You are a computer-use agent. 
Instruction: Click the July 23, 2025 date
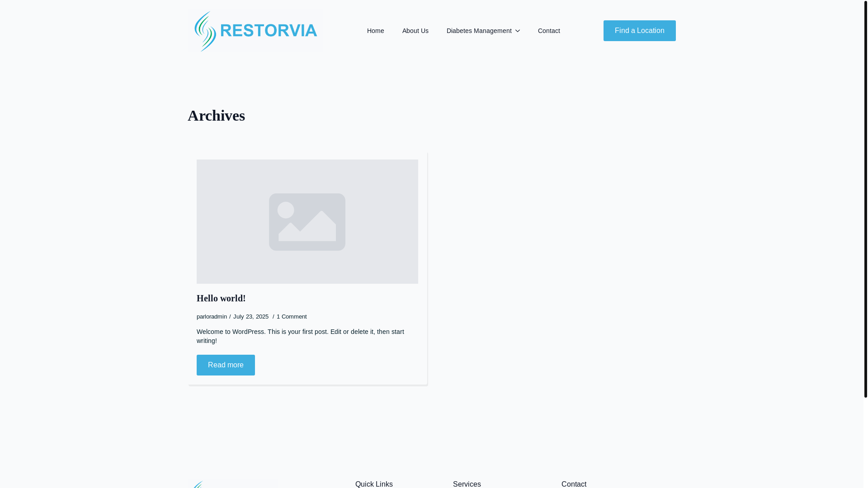250,317
